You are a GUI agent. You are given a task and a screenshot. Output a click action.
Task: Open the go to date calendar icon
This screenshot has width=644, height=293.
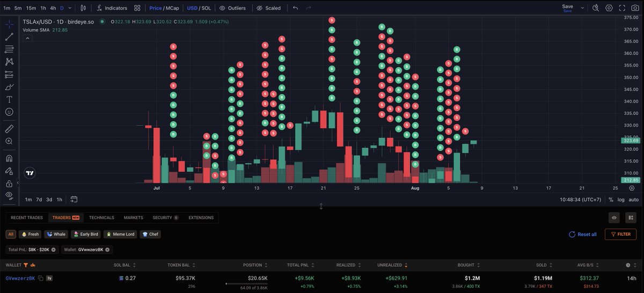click(74, 199)
